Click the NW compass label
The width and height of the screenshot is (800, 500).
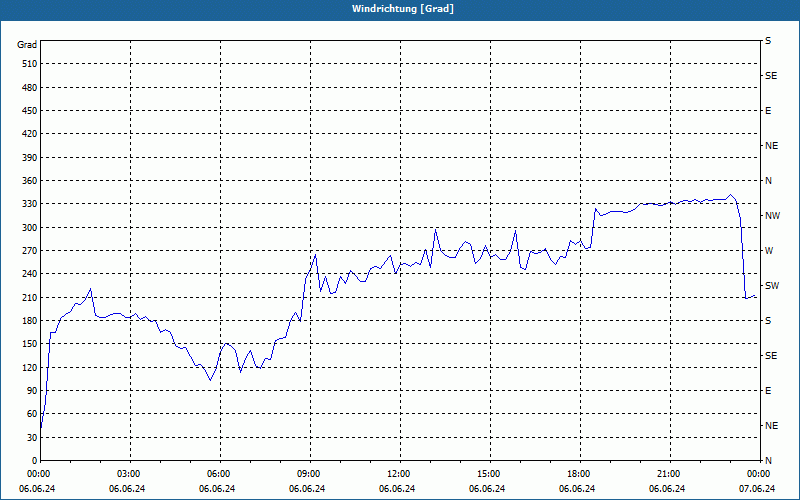(773, 216)
